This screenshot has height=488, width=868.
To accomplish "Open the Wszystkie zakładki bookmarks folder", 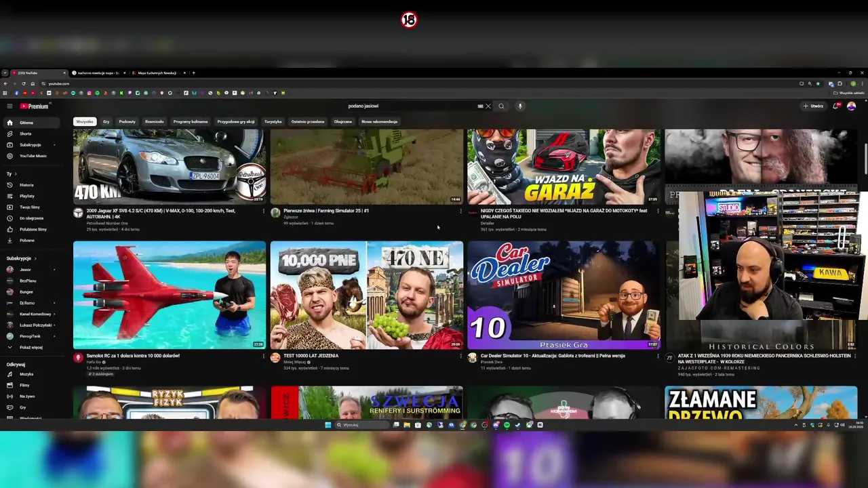I will pos(850,93).
